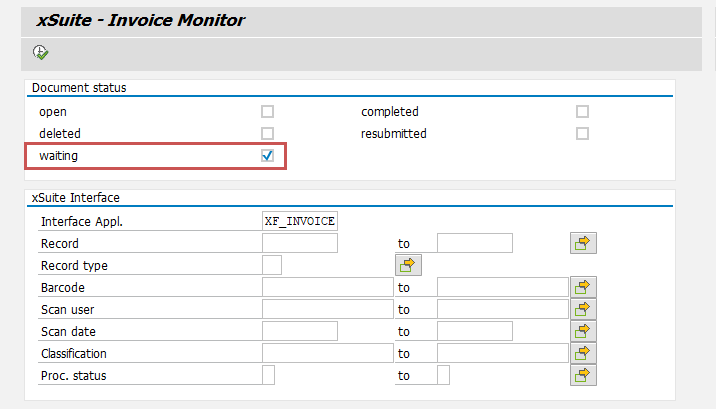Click the Record type input box
Image resolution: width=716 pixels, height=409 pixels.
pyautogui.click(x=271, y=265)
